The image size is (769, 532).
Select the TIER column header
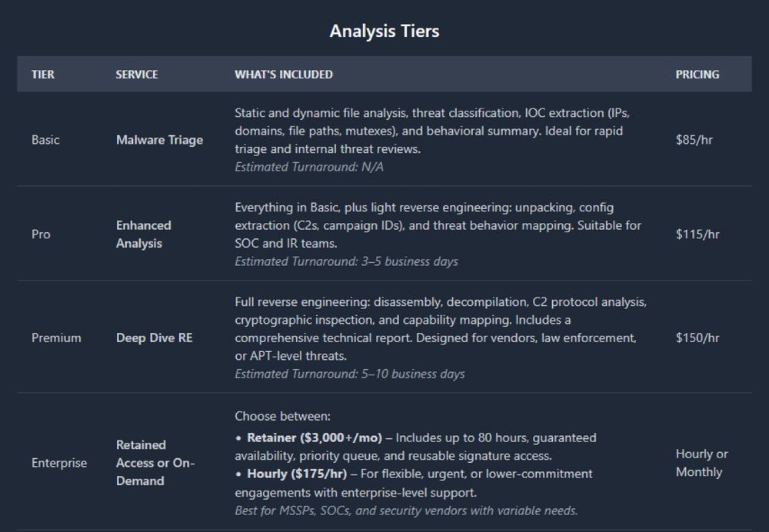click(x=43, y=75)
